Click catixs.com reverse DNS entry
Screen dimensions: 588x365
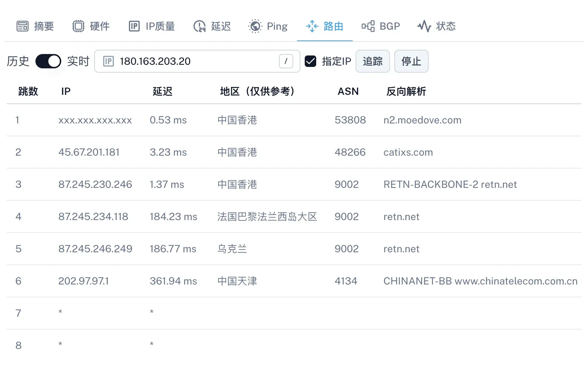408,152
